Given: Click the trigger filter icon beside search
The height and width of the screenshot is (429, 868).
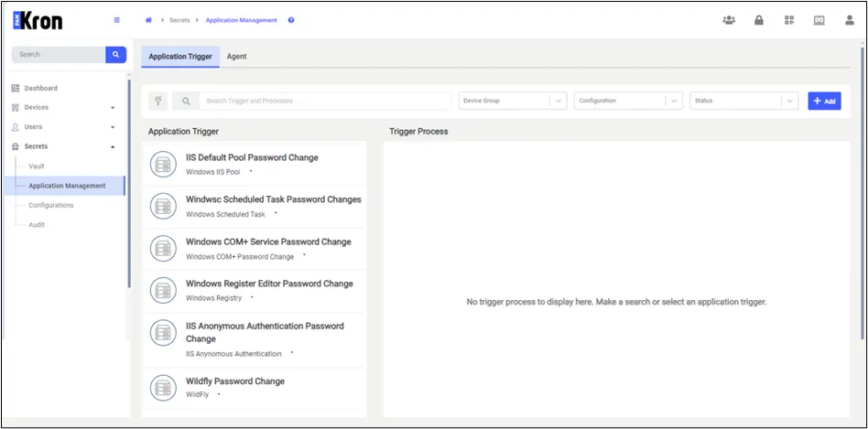Looking at the screenshot, I should pos(157,102).
